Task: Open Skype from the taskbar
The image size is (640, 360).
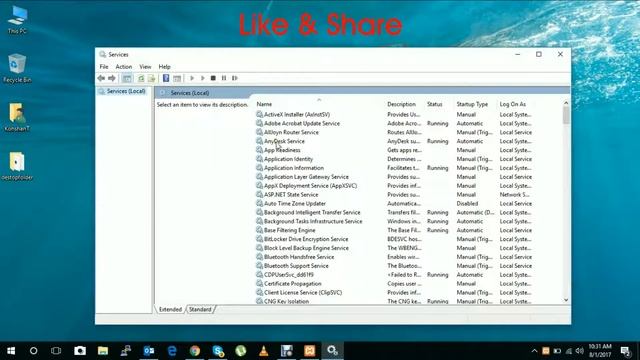Action: point(218,351)
